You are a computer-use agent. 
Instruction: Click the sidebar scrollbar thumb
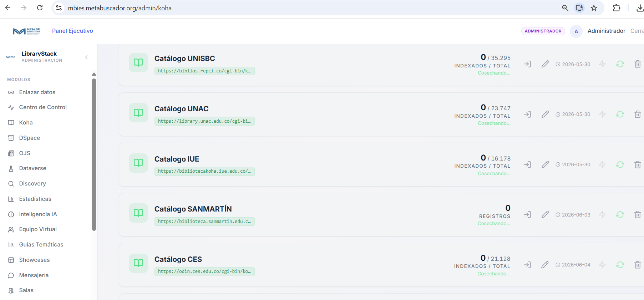(x=94, y=154)
